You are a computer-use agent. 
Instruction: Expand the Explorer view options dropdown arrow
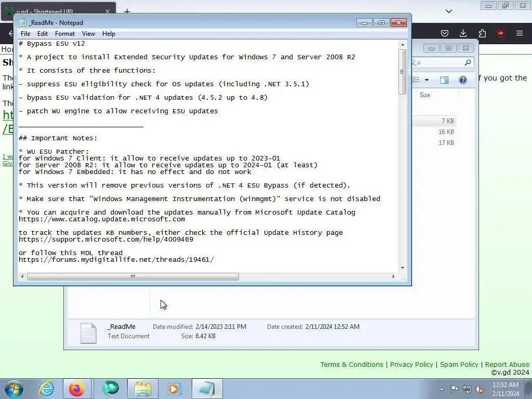pyautogui.click(x=427, y=80)
